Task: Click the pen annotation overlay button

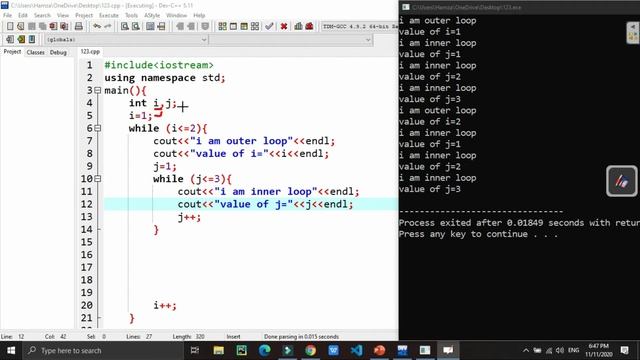Action: (x=621, y=181)
